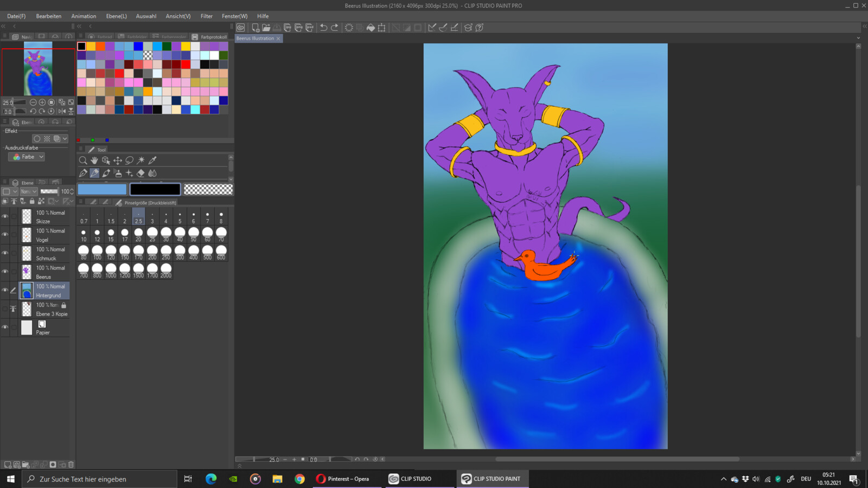Hide the Vogel layer

(x=5, y=235)
